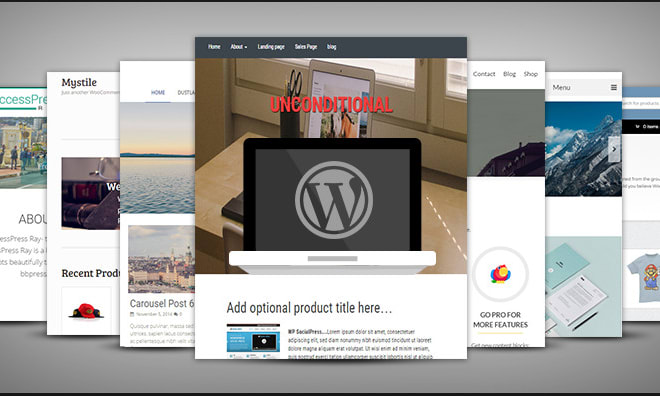Expand the Menu bar on the mobile theme

(x=583, y=88)
